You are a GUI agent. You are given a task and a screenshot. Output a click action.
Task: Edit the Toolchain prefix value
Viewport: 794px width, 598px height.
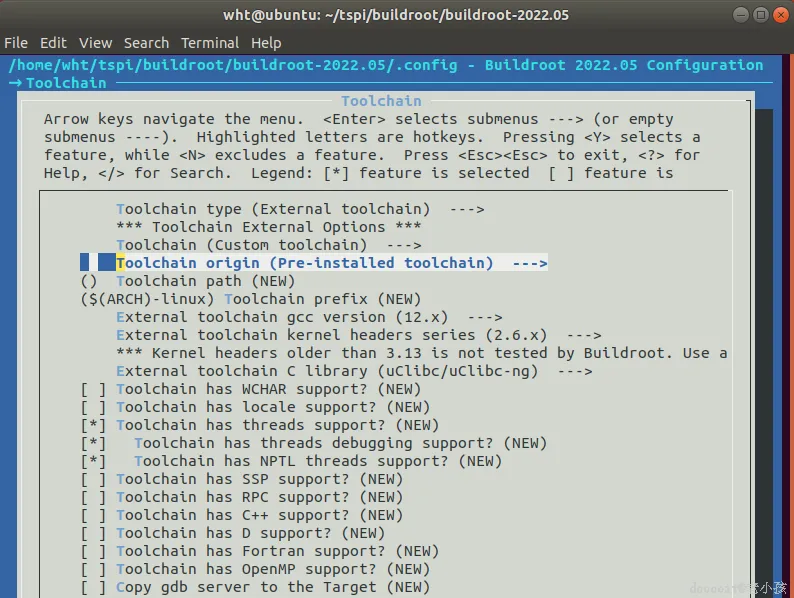(x=251, y=299)
